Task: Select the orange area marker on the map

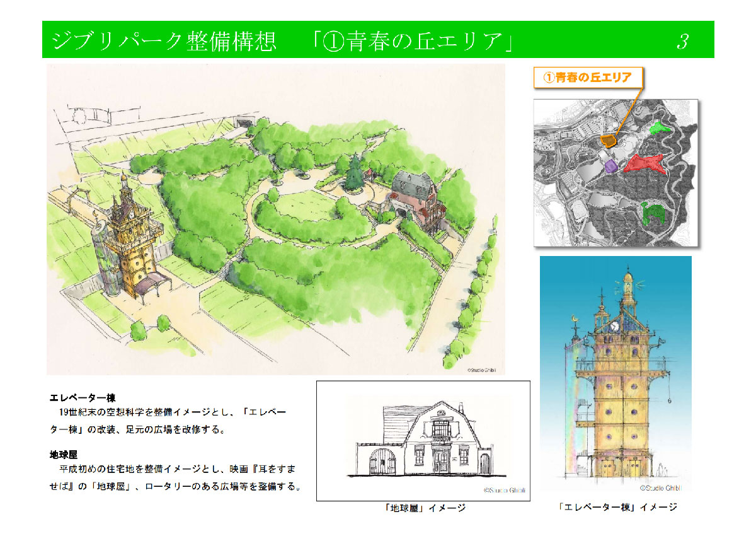Action: tap(609, 140)
